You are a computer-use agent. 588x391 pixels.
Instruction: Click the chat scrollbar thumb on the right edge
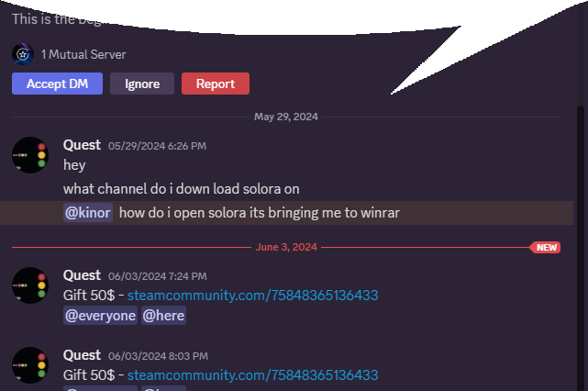click(580, 248)
